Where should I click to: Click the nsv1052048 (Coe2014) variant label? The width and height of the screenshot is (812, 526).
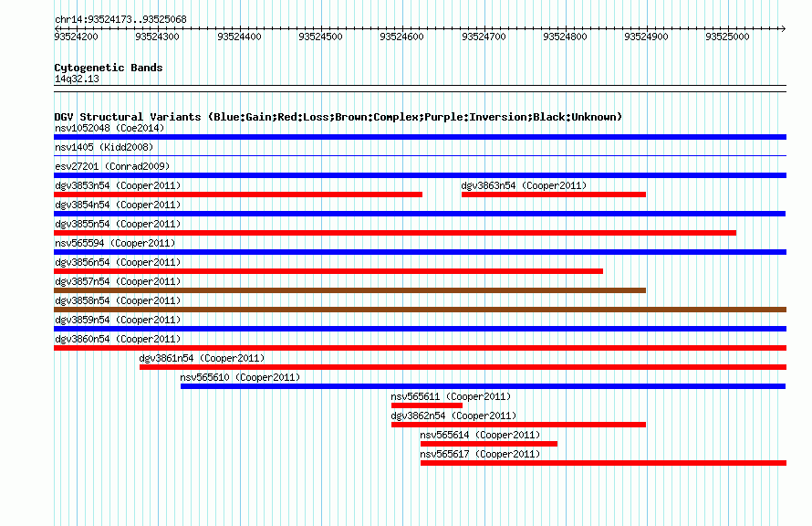[x=109, y=128]
